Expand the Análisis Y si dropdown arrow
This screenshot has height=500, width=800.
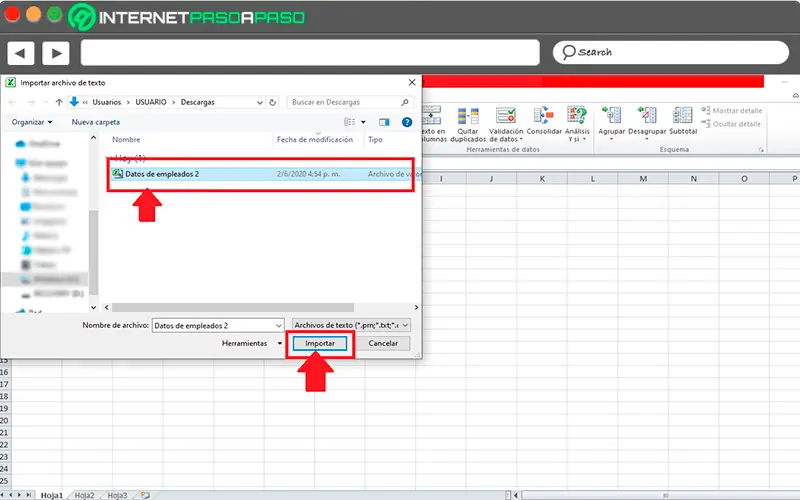click(x=584, y=139)
